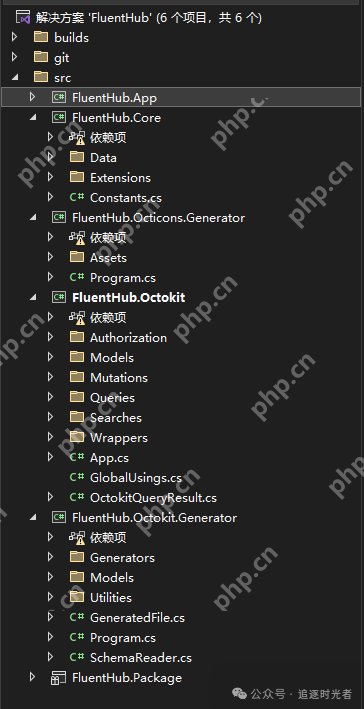Click the FluentHub.Package project icon
The height and width of the screenshot is (709, 364).
point(59,677)
